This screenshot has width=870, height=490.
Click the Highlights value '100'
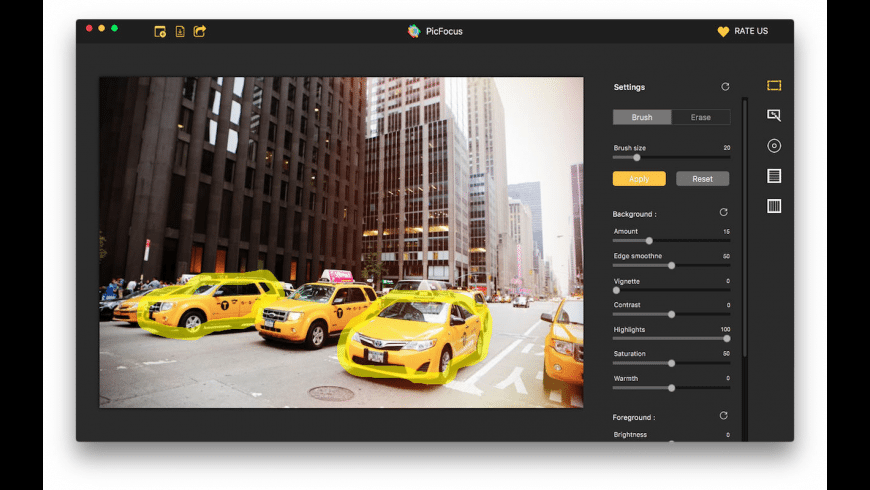tap(725, 330)
